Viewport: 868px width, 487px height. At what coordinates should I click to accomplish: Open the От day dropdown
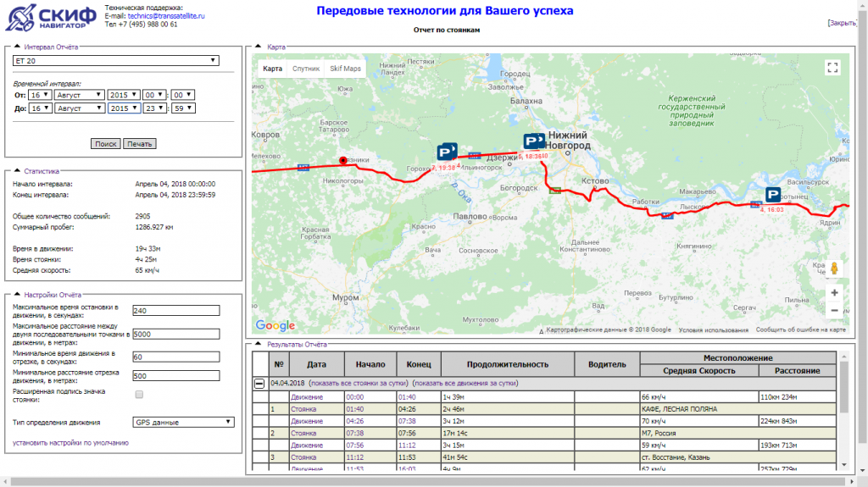(39, 95)
